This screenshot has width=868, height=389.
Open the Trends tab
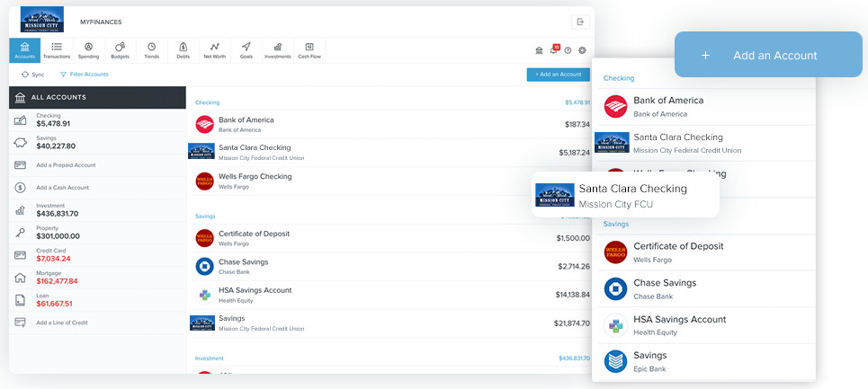pyautogui.click(x=152, y=50)
